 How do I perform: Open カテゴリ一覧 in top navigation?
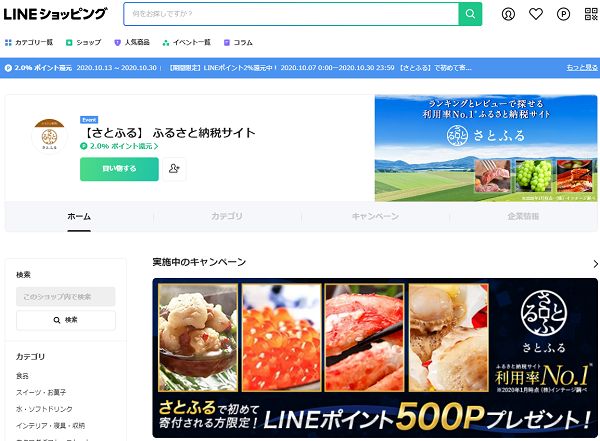point(34,42)
